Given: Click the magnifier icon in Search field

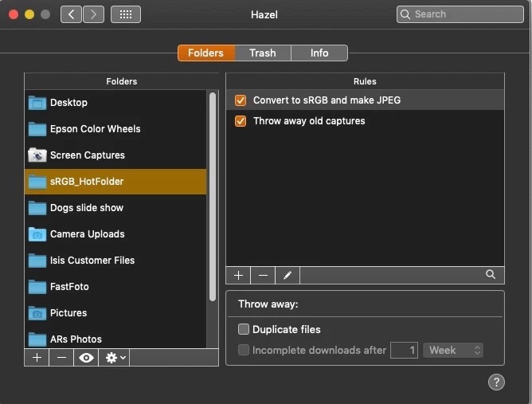Looking at the screenshot, I should pos(405,14).
